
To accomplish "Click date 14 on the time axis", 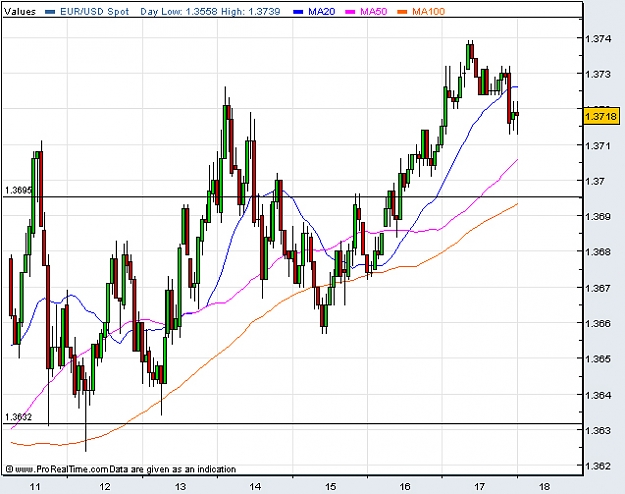I will point(255,486).
